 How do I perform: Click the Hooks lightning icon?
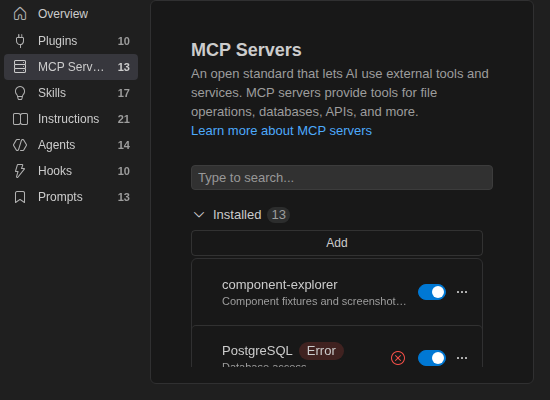[x=20, y=171]
